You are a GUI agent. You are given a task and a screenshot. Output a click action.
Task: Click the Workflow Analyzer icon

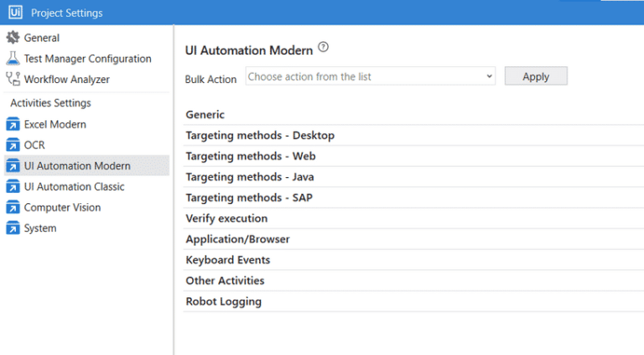click(x=13, y=79)
